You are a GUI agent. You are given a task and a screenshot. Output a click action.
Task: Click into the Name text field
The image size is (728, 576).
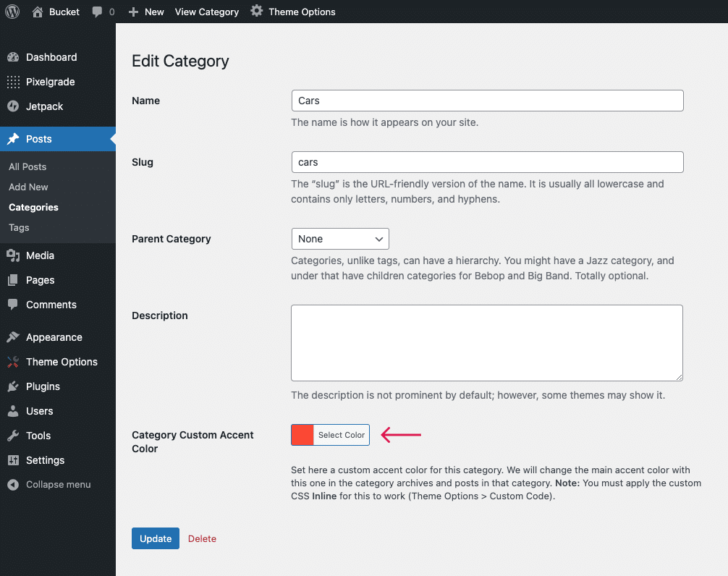[487, 101]
